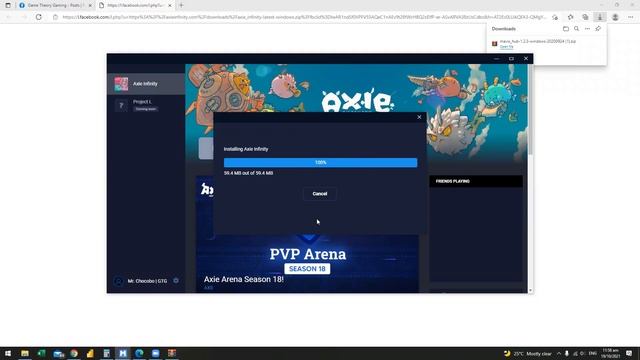Open Google Chrome from taskbar

74,353
